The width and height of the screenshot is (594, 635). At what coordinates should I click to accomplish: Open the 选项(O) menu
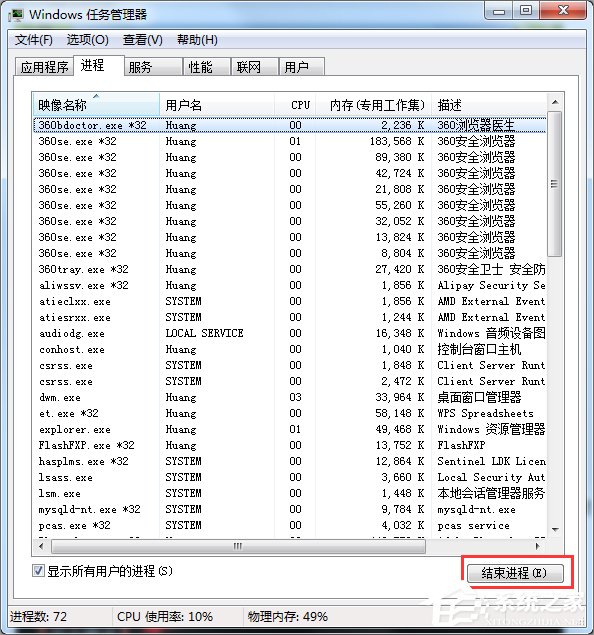(87, 40)
